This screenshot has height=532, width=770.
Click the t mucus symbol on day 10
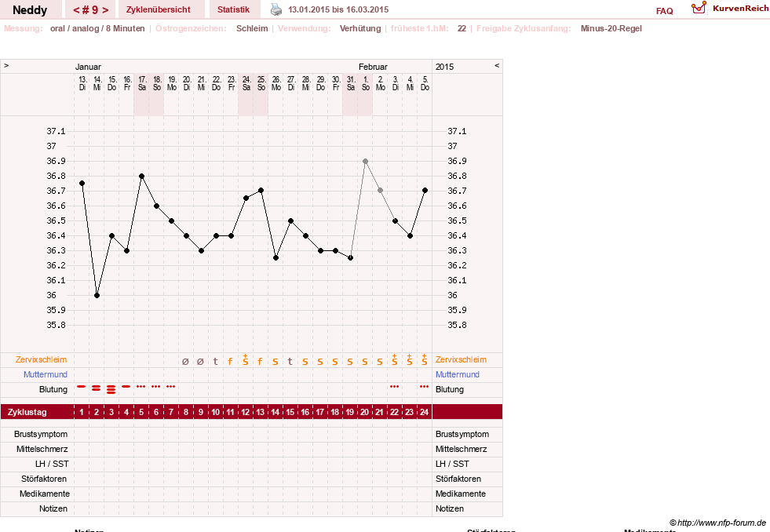point(216,362)
